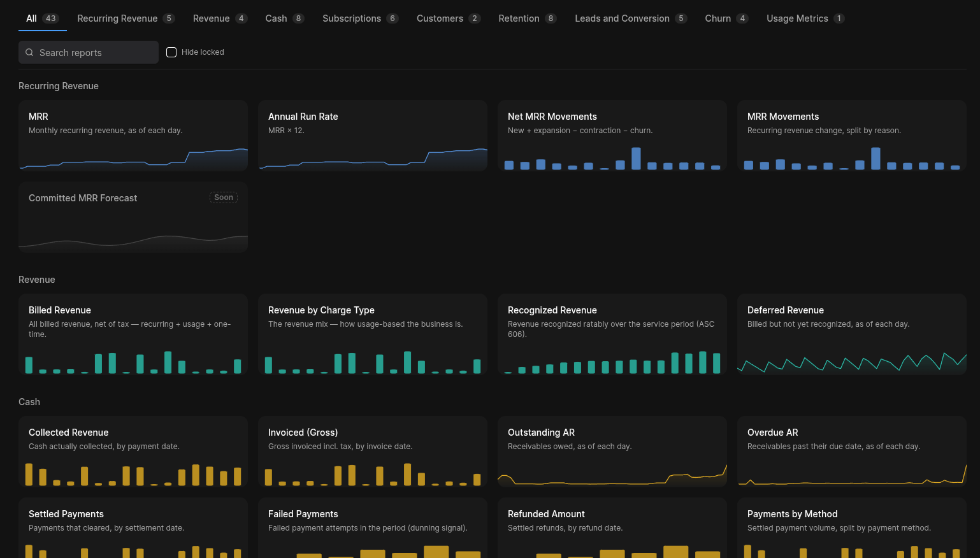Switch to the Churn tab
Viewport: 980px width, 558px height.
click(726, 18)
